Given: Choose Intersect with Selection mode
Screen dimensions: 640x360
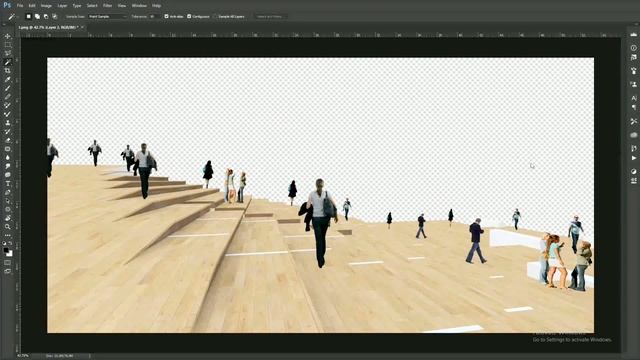Looking at the screenshot, I should 55,17.
